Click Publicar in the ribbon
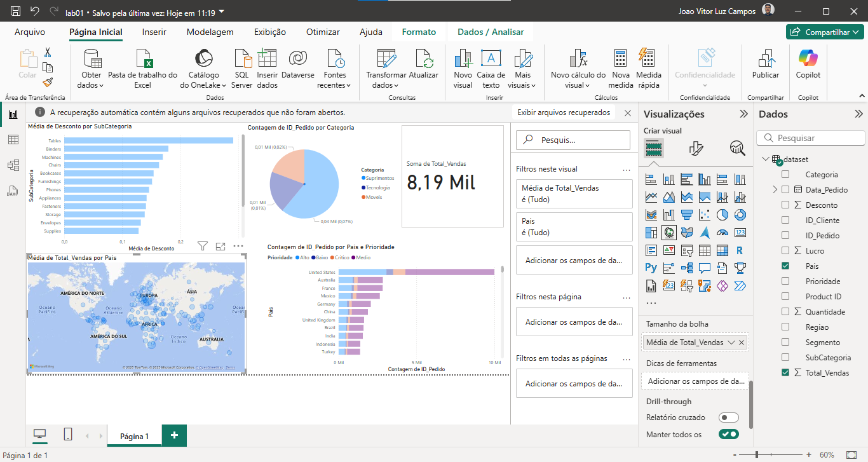 766,64
